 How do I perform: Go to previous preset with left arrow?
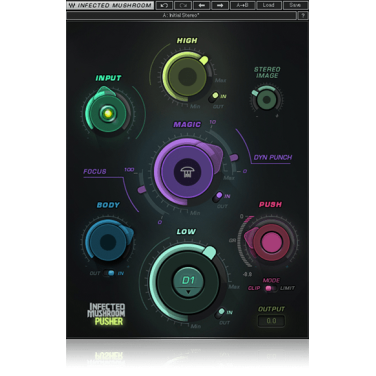[x=201, y=5]
